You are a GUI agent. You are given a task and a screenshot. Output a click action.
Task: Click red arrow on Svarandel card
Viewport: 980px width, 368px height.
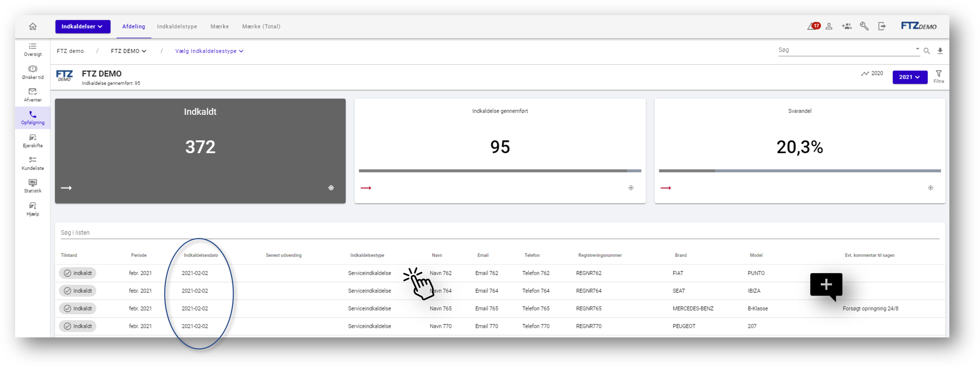click(666, 188)
